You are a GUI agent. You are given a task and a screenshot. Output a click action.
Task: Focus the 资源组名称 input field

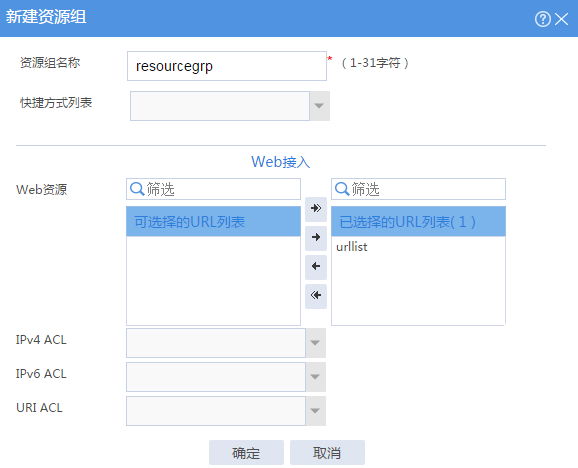pos(227,66)
